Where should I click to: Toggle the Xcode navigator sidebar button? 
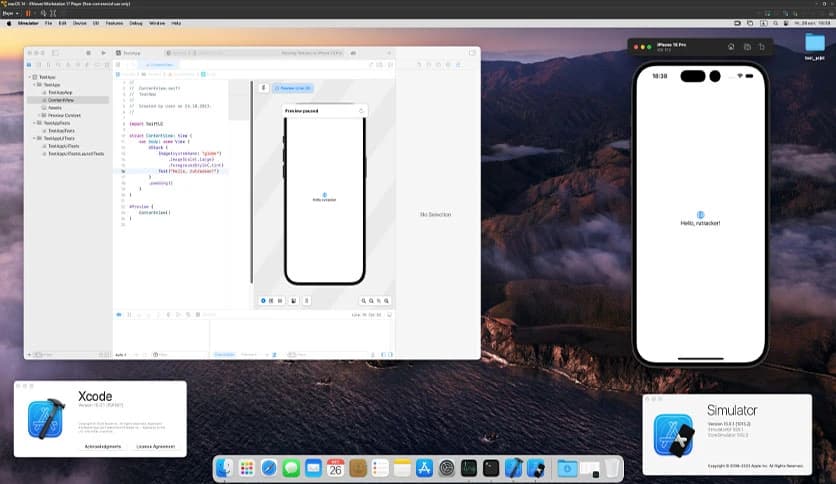(x=55, y=53)
